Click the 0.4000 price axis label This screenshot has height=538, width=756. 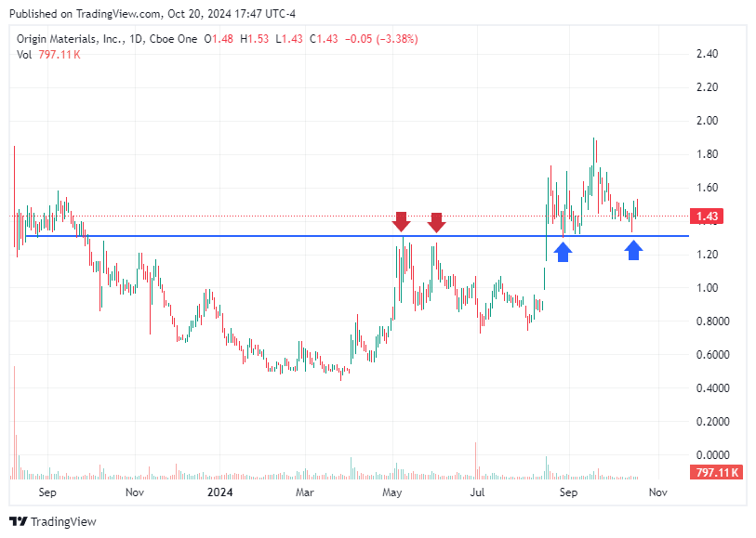pyautogui.click(x=712, y=388)
